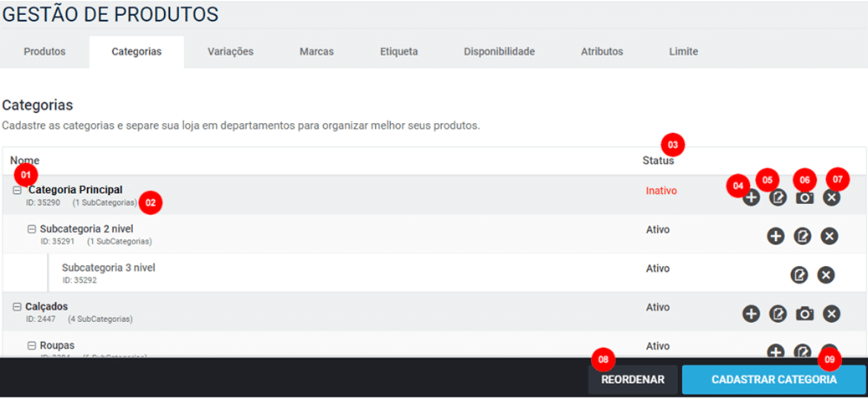The image size is (868, 399).
Task: Click the Nome column header
Action: click(25, 161)
